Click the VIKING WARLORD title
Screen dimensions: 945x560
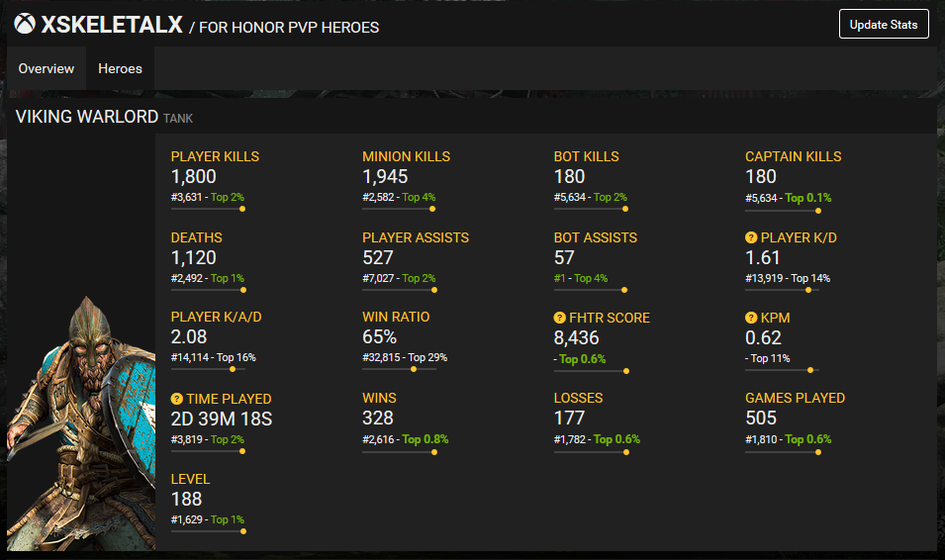(x=87, y=117)
